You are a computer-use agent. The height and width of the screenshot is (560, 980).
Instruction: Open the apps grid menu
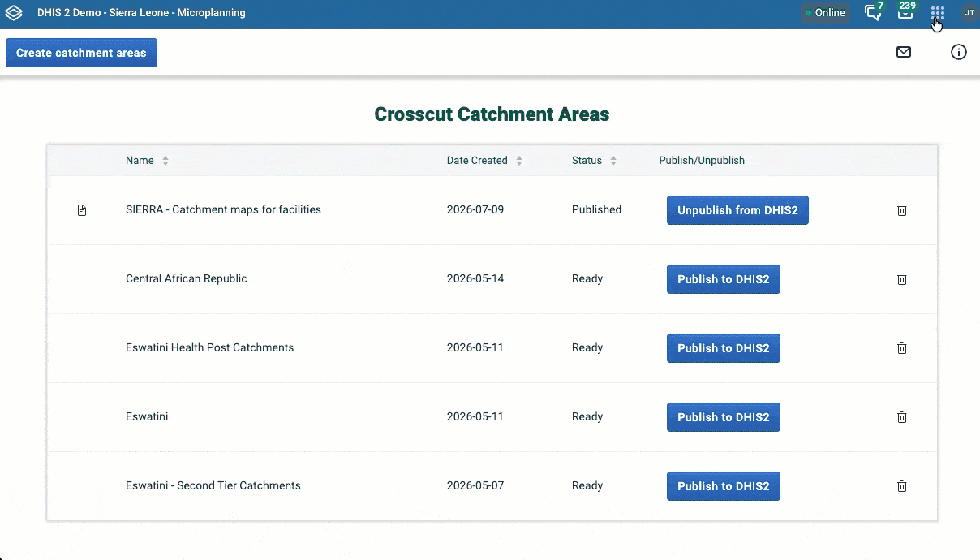point(938,13)
